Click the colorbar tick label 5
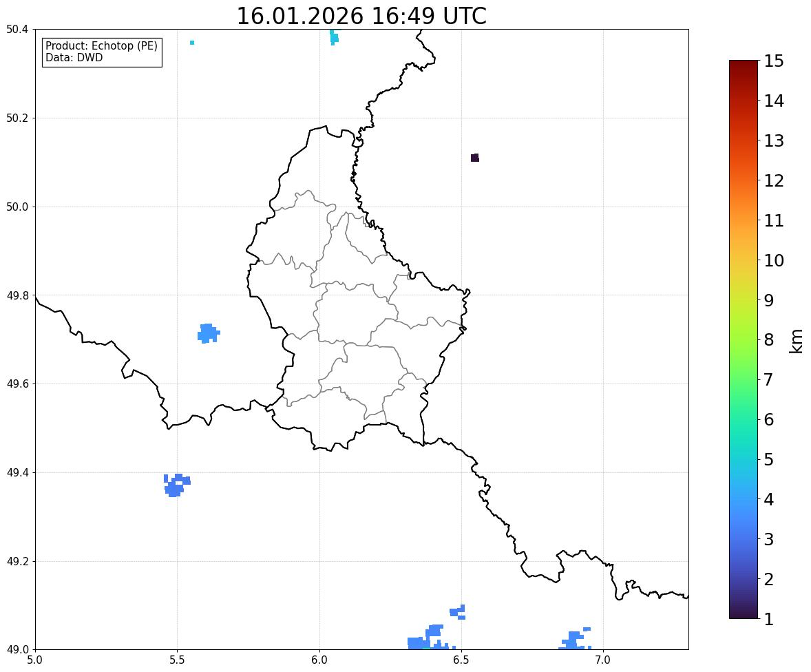Screen dimensions: 811x672 click(768, 459)
